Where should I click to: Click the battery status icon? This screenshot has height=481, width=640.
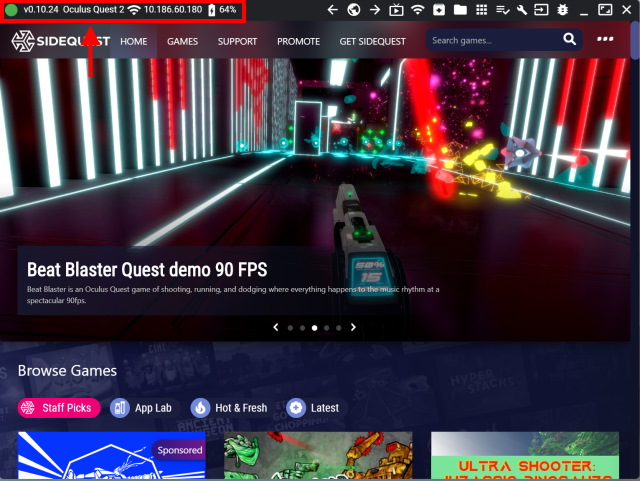point(211,10)
